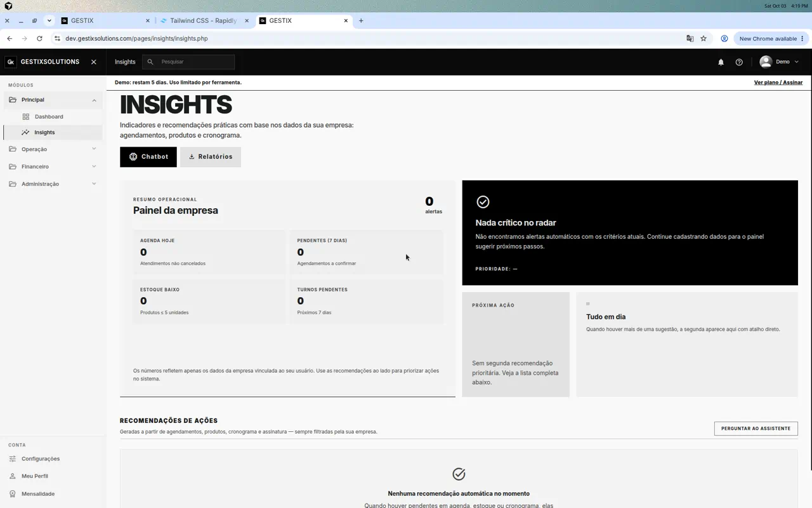Close the active GESTIX browser tab

[x=346, y=20]
